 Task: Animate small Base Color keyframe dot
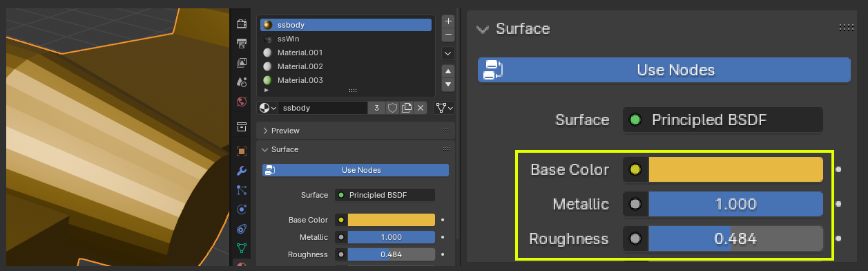(443, 220)
